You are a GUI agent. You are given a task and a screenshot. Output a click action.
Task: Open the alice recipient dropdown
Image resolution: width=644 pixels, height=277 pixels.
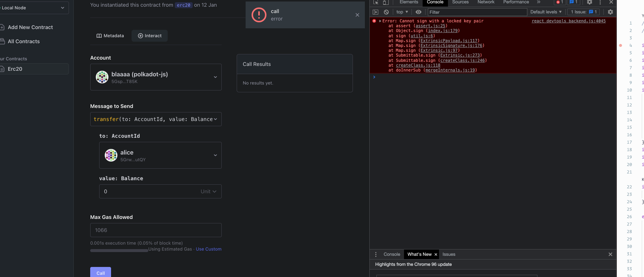160,155
